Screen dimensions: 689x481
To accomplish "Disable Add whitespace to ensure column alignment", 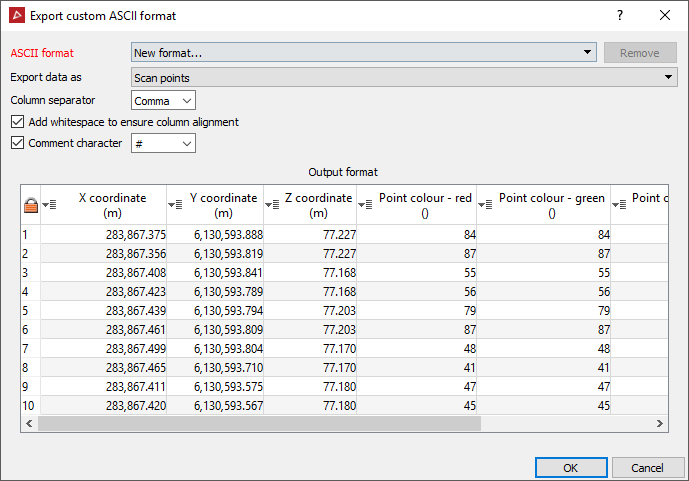I will pyautogui.click(x=18, y=122).
